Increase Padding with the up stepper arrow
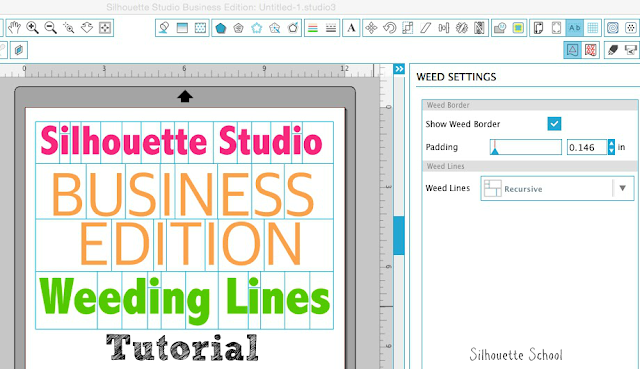This screenshot has height=369, width=640. pyautogui.click(x=611, y=143)
